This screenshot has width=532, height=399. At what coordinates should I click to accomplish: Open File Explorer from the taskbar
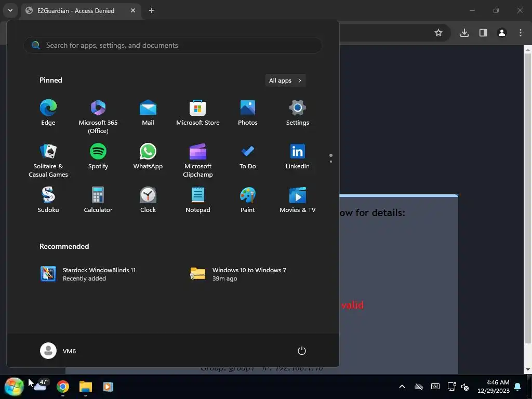click(x=86, y=387)
